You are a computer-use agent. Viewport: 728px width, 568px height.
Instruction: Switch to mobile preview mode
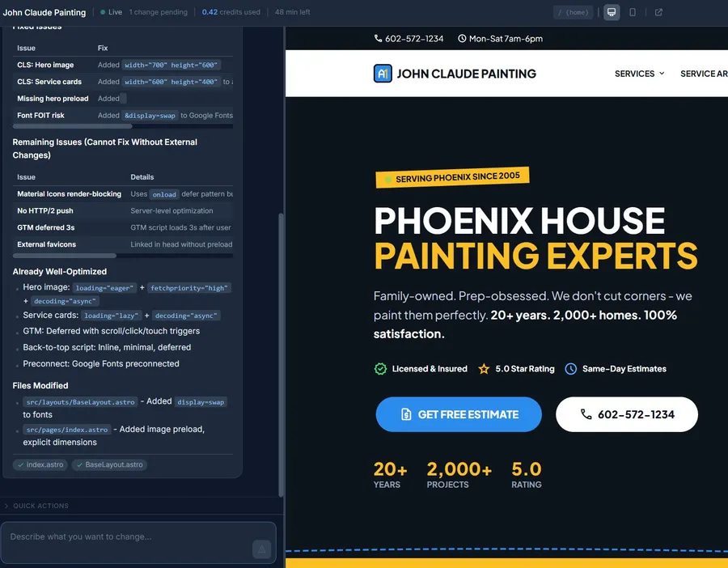pyautogui.click(x=633, y=12)
